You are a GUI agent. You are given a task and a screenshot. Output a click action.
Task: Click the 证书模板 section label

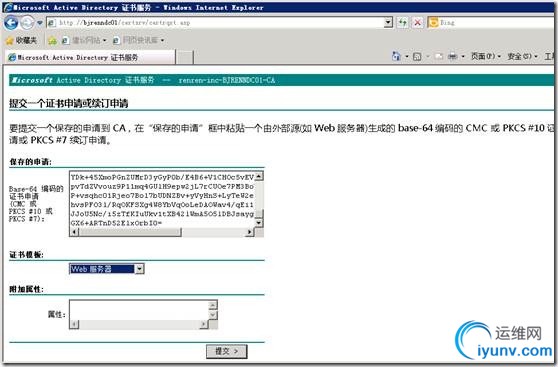click(26, 255)
